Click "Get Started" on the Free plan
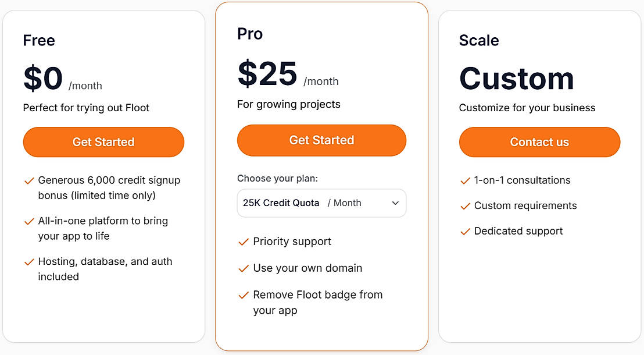The width and height of the screenshot is (644, 355). pos(103,142)
